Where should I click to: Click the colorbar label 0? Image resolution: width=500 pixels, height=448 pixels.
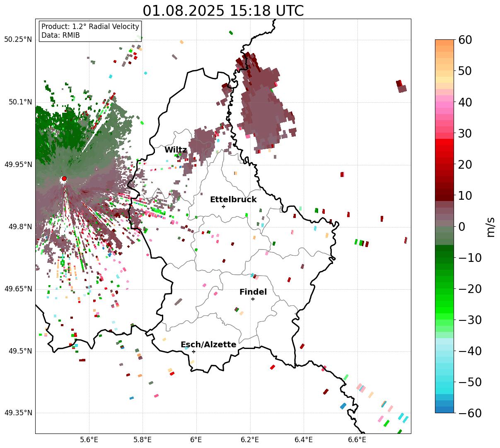click(461, 227)
